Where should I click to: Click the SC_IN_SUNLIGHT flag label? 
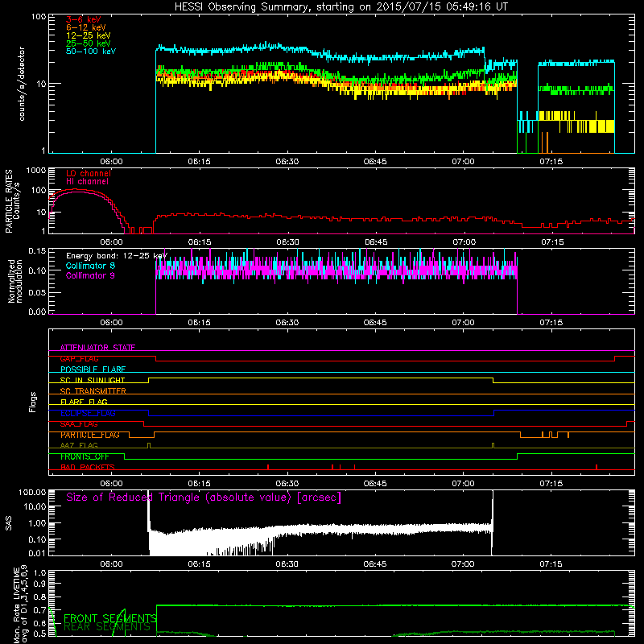click(93, 380)
